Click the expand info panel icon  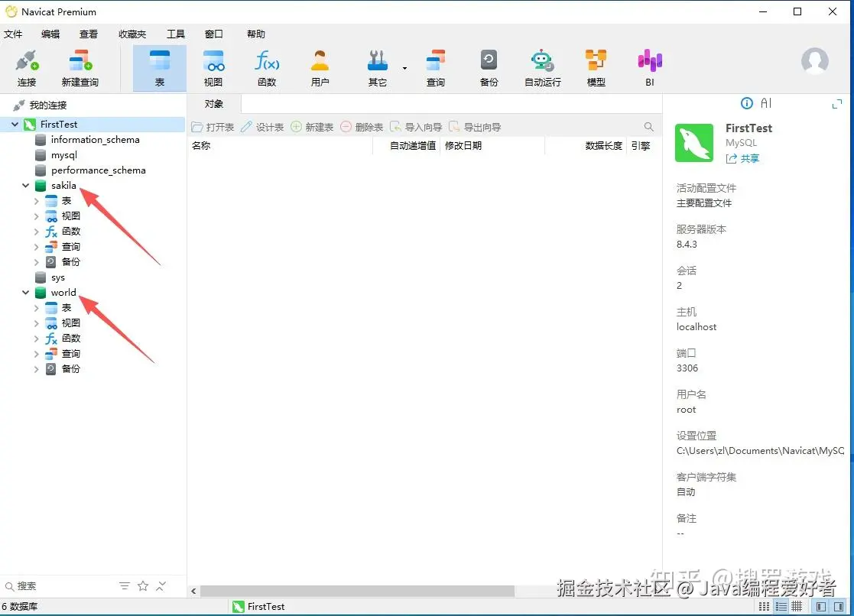(x=837, y=103)
